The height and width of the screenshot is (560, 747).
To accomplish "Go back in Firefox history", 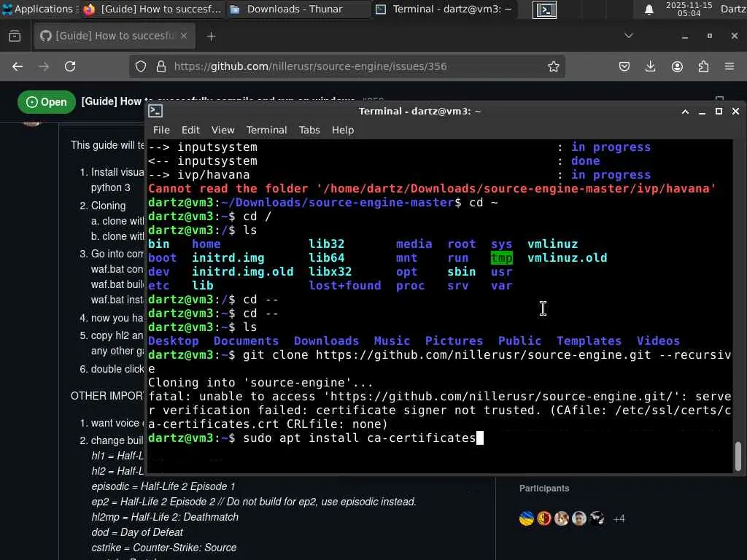I will [x=18, y=66].
